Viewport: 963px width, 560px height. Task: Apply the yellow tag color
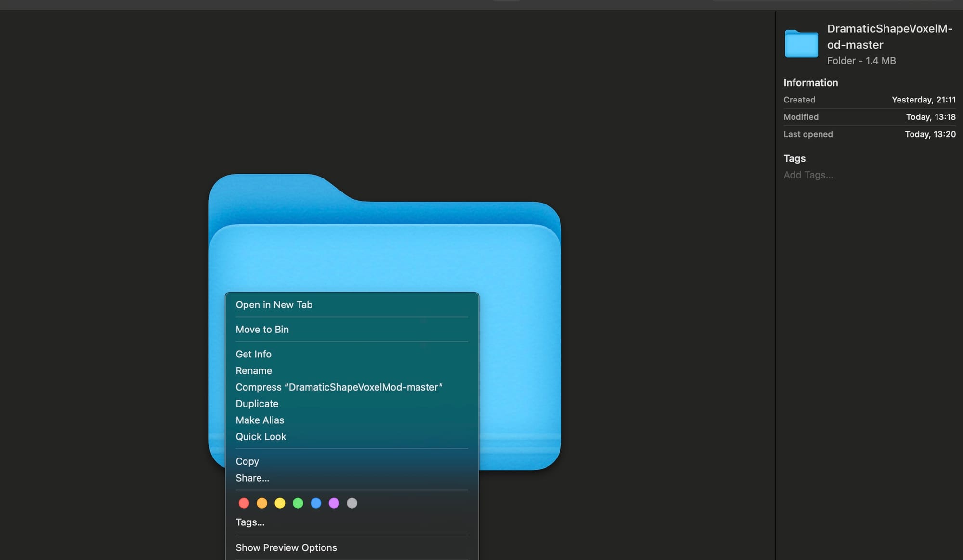280,503
